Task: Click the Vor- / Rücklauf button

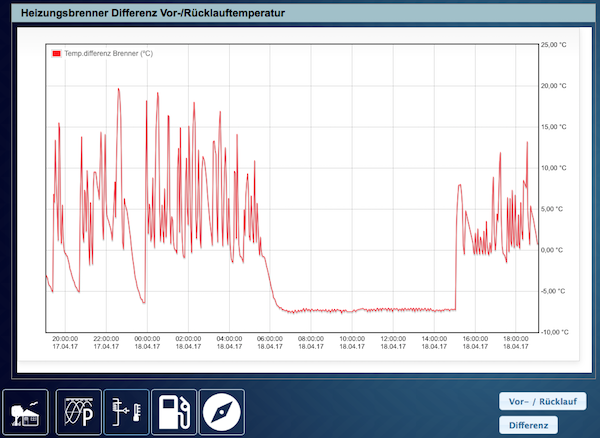Action: click(543, 401)
